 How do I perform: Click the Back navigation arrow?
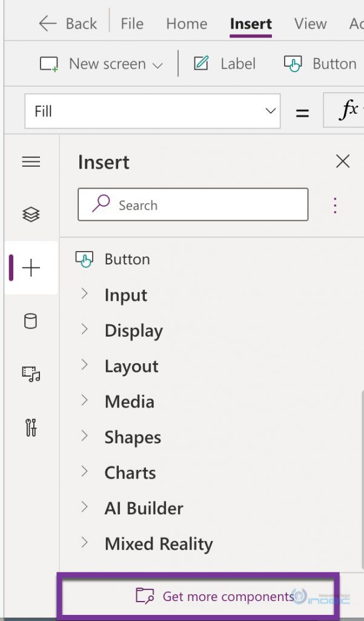click(47, 23)
